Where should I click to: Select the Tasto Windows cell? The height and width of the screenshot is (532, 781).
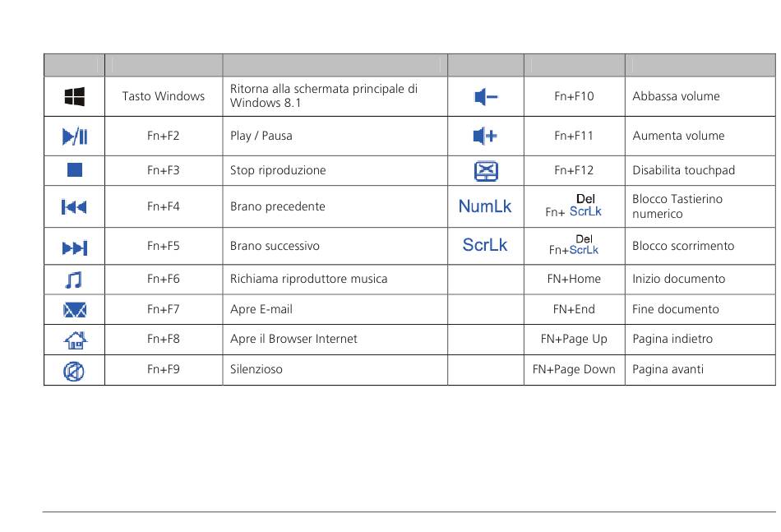(164, 96)
